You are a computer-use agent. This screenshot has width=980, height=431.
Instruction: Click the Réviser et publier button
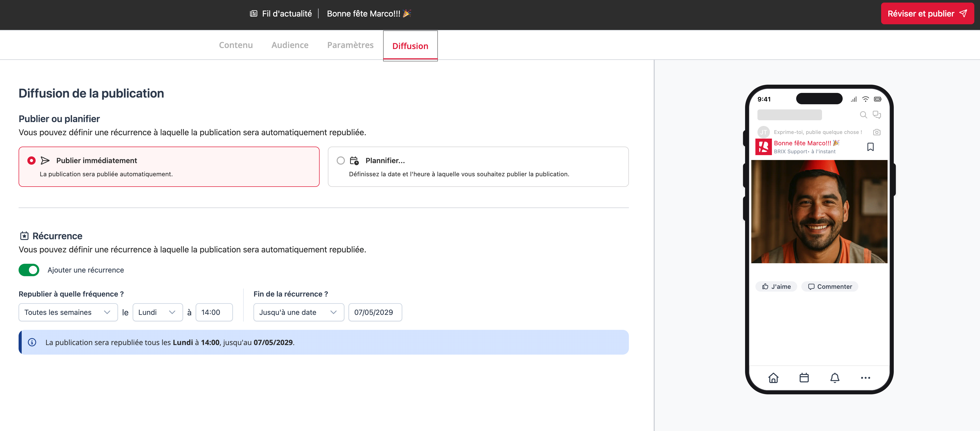(927, 14)
